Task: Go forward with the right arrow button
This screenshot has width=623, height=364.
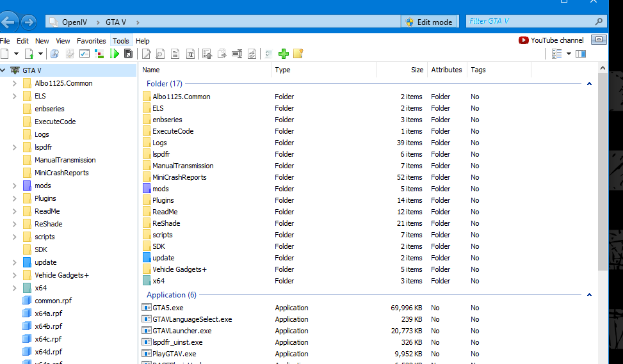Action: (29, 22)
